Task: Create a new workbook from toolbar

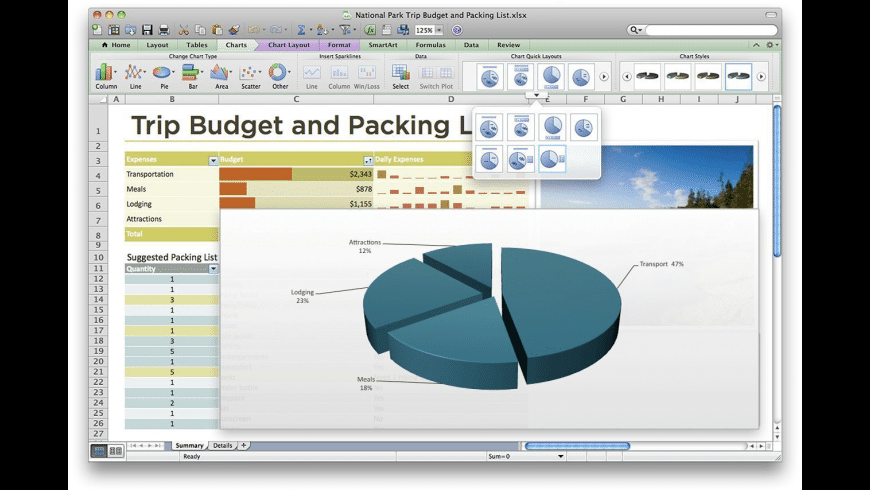Action: [97, 30]
